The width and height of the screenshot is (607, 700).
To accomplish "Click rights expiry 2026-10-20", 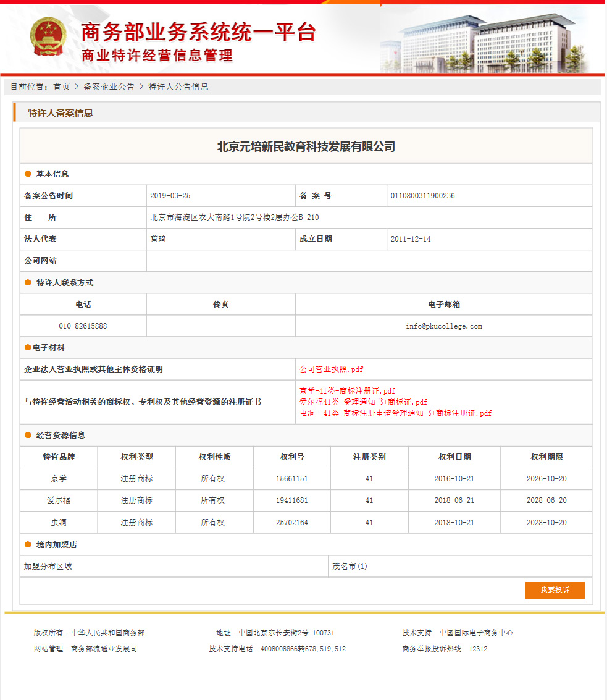I will 546,479.
